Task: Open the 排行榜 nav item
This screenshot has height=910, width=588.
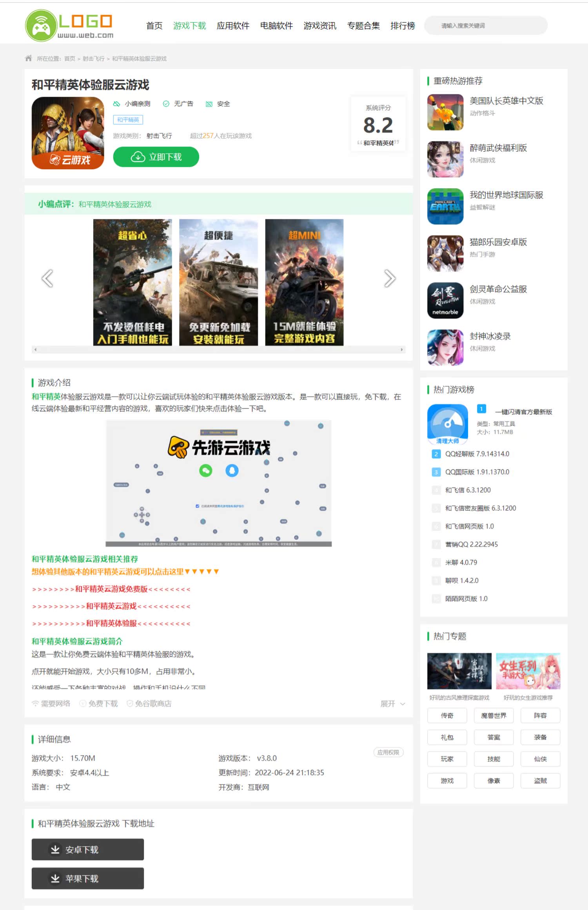Action: click(x=403, y=26)
